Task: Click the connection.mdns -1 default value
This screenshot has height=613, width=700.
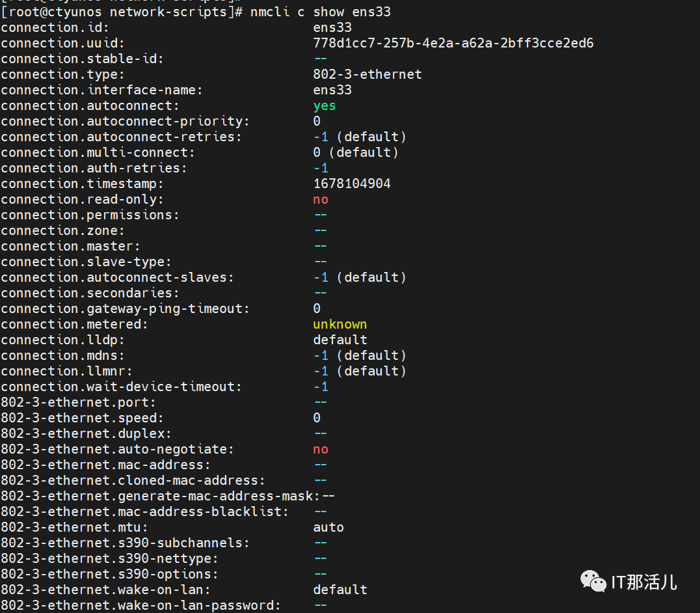Action: coord(359,355)
